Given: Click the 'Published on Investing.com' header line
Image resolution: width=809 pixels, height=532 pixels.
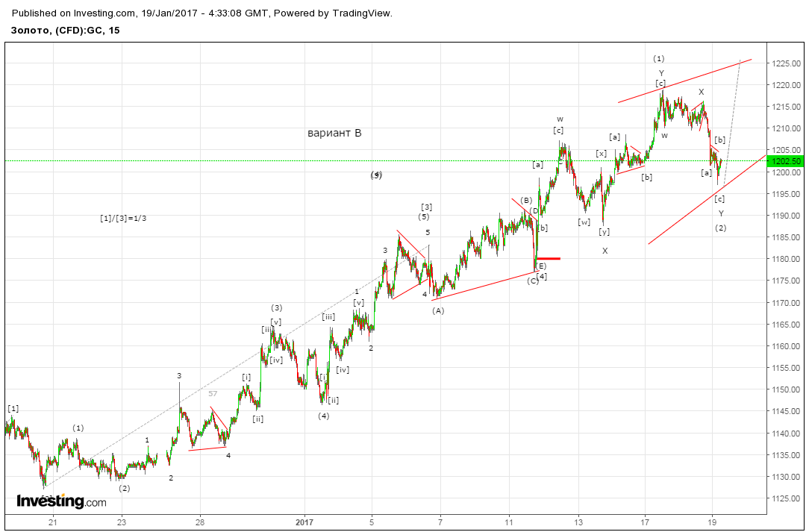Looking at the screenshot, I should pyautogui.click(x=202, y=14).
